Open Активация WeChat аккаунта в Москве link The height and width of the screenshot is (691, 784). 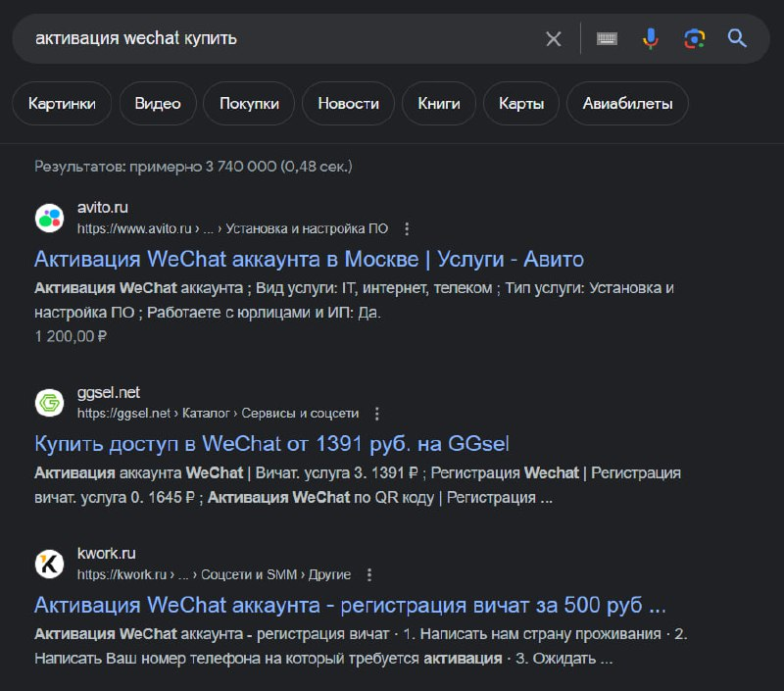coord(309,259)
